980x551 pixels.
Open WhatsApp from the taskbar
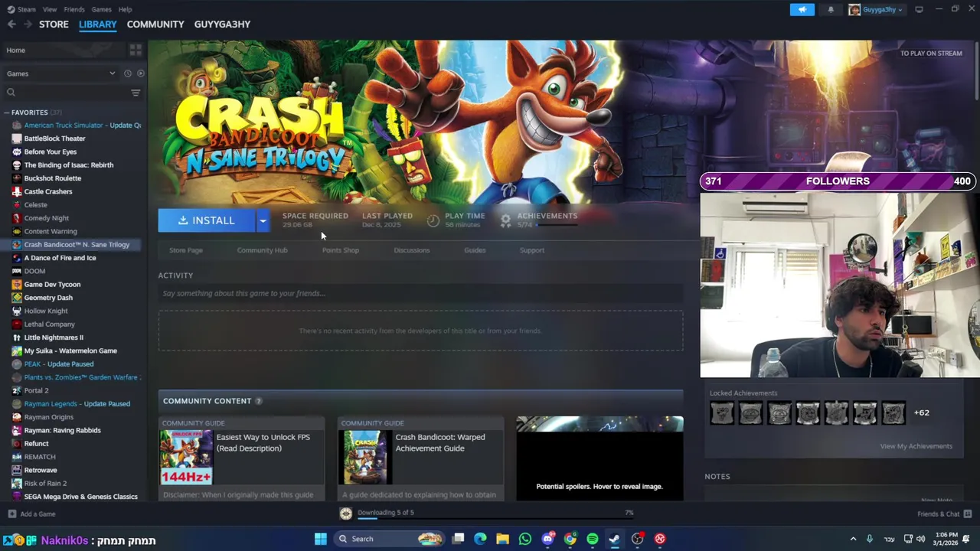pos(525,539)
